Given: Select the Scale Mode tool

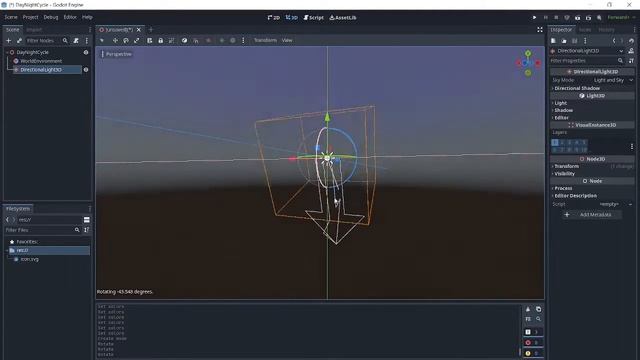Looking at the screenshot, I should [137, 40].
